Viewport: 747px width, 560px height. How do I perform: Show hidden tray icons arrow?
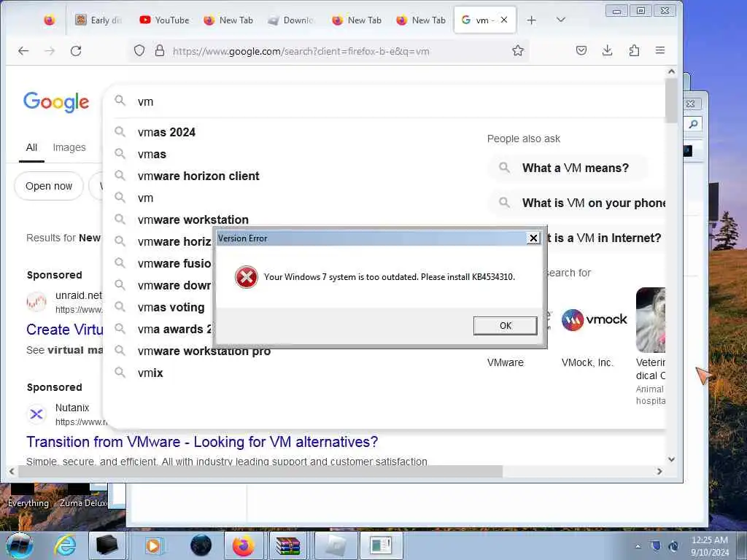click(x=638, y=546)
